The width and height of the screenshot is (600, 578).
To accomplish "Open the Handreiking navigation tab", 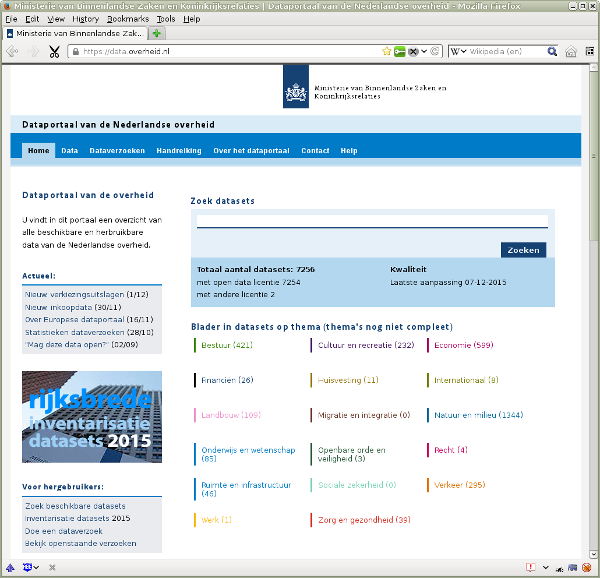I will [x=179, y=151].
